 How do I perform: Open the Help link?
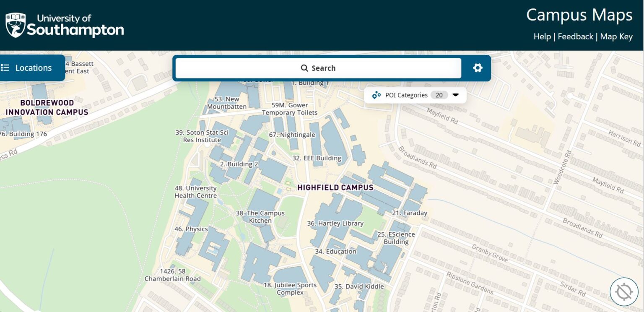tap(542, 36)
